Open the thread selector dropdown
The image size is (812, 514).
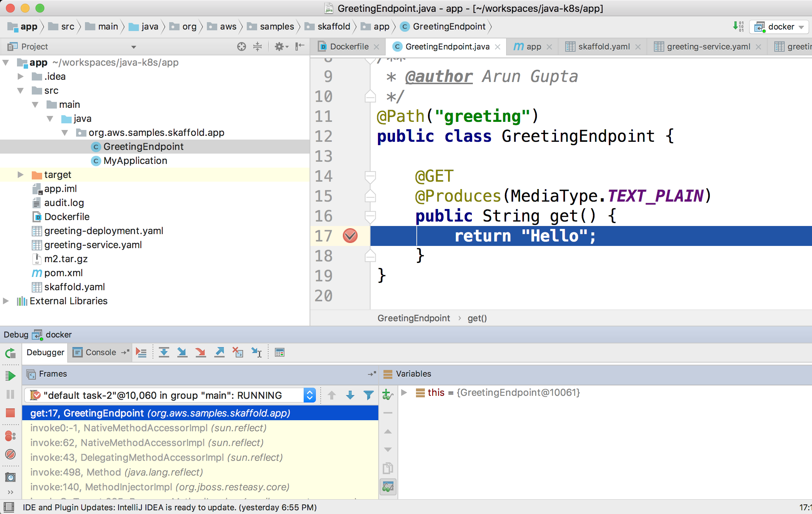310,395
